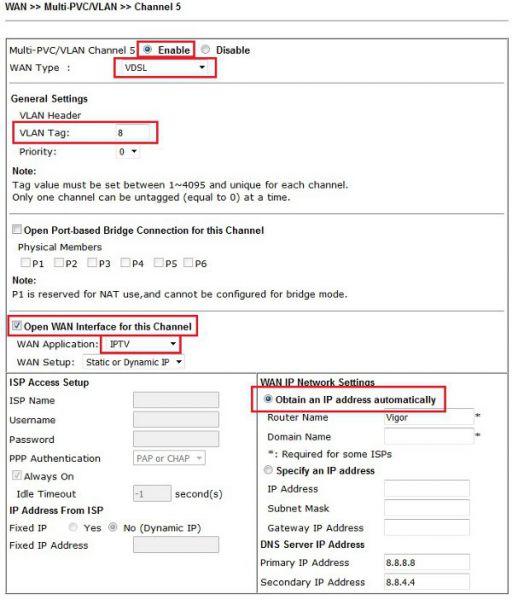512x600 pixels.
Task: Select the Disable radio button for Channel 5
Action: coord(205,49)
